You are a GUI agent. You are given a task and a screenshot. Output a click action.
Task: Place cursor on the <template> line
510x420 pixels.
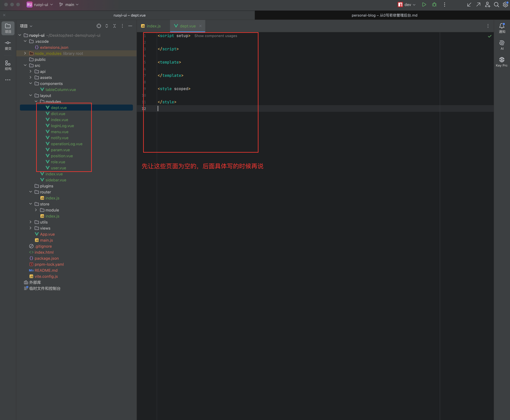(169, 62)
